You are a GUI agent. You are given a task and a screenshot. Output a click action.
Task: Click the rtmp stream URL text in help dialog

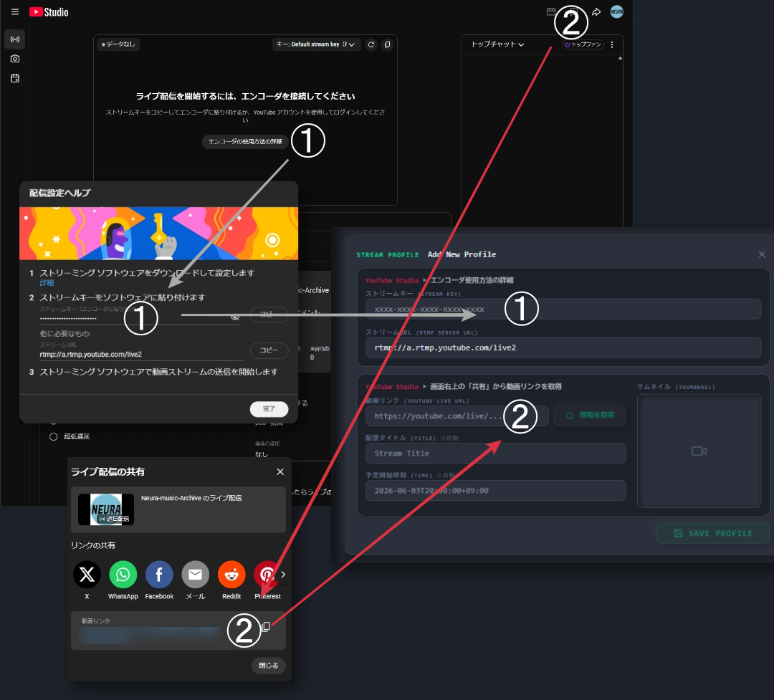pos(91,355)
